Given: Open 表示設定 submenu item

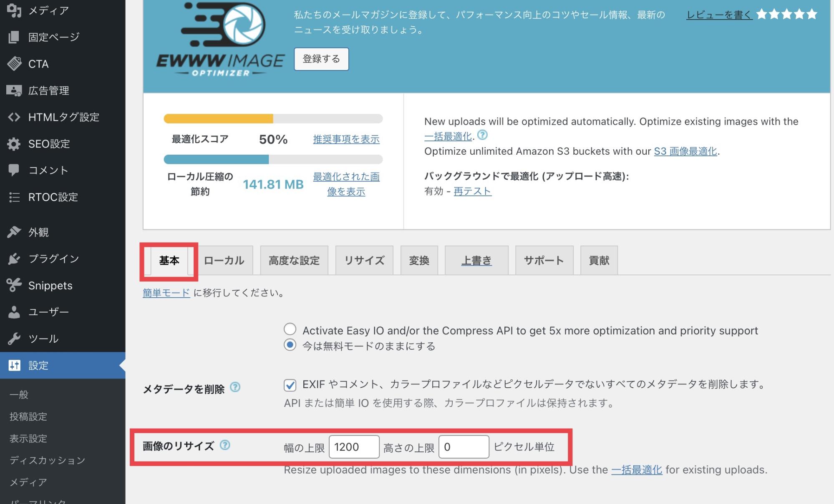Looking at the screenshot, I should click(x=28, y=439).
